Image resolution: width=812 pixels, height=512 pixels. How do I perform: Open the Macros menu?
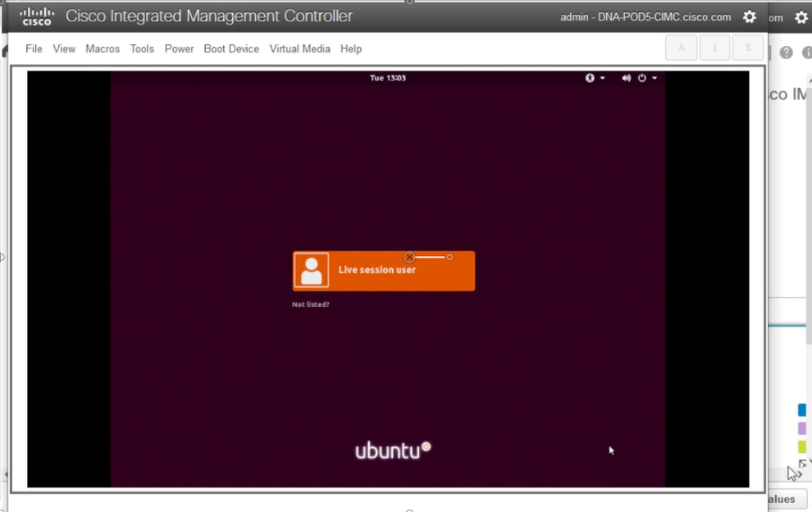(x=103, y=48)
